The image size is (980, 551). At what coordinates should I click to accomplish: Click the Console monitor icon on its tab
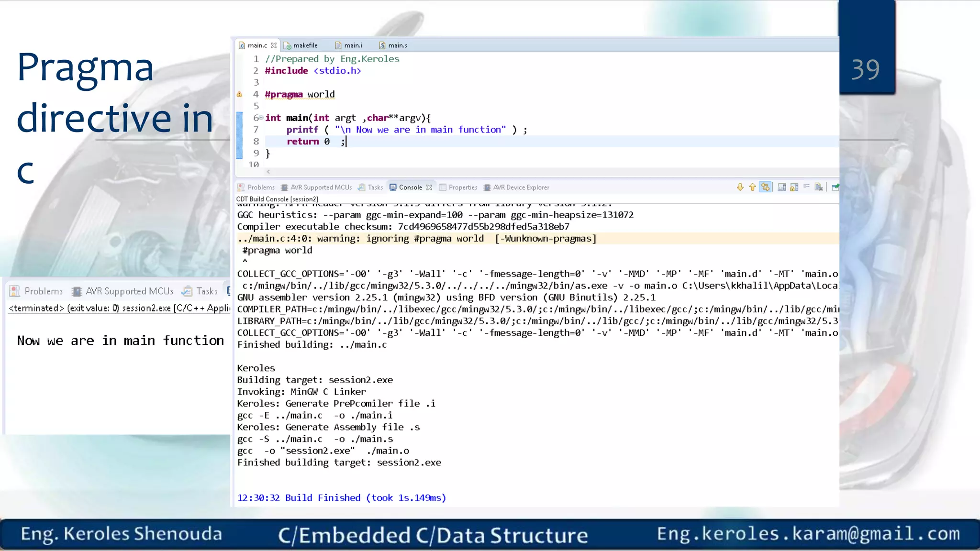[393, 187]
